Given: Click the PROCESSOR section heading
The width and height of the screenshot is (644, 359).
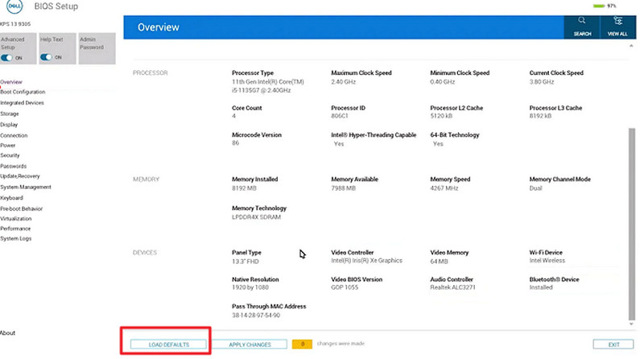Looking at the screenshot, I should 150,72.
